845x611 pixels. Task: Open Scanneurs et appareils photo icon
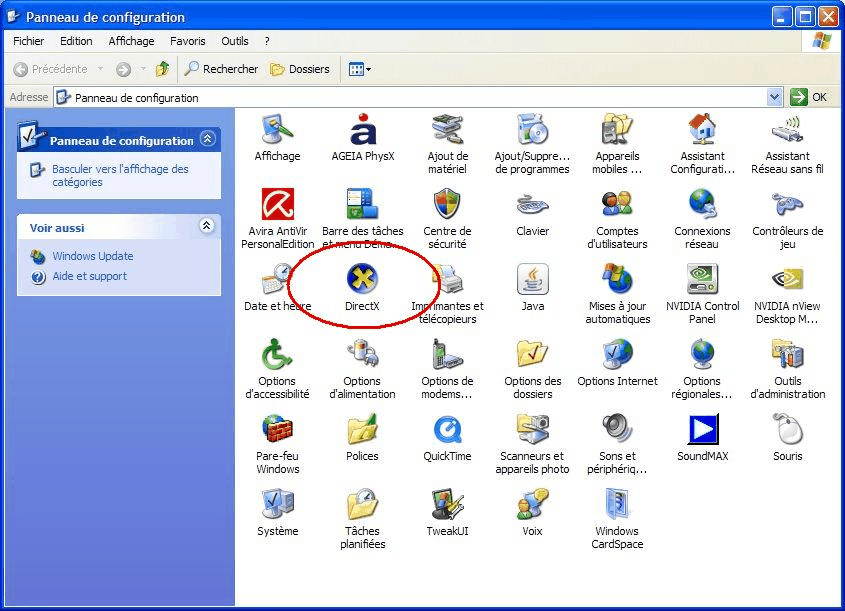point(532,429)
